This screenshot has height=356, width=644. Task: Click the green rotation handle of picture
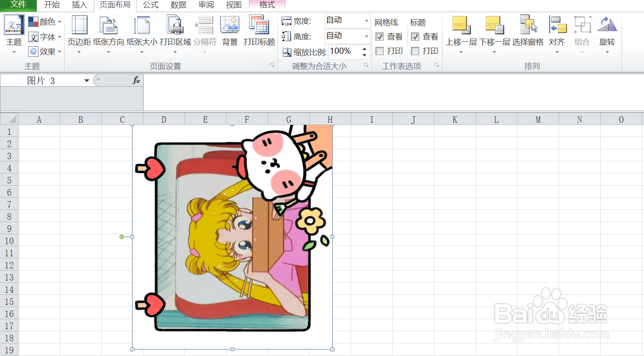click(122, 237)
